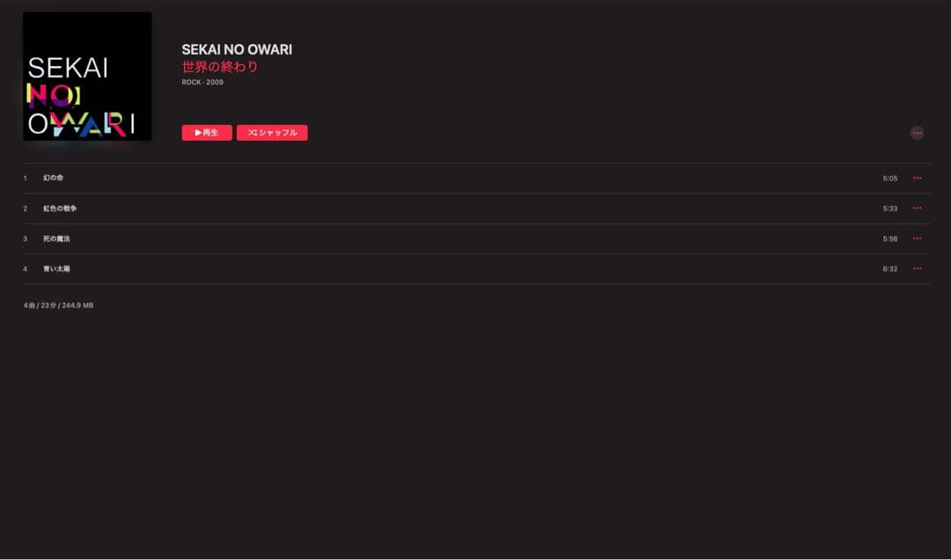Open more options for 幻の命
This screenshot has height=560, width=951.
[917, 178]
